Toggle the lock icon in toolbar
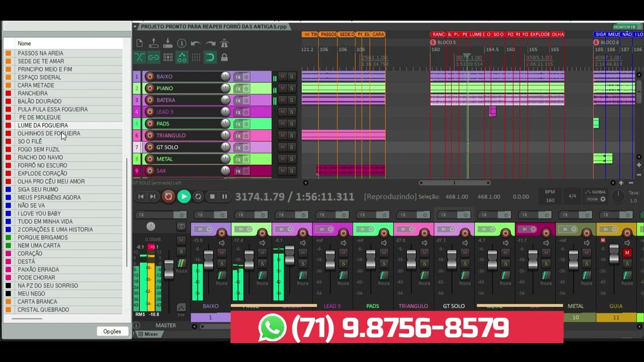This screenshot has height=362, width=644. click(224, 57)
